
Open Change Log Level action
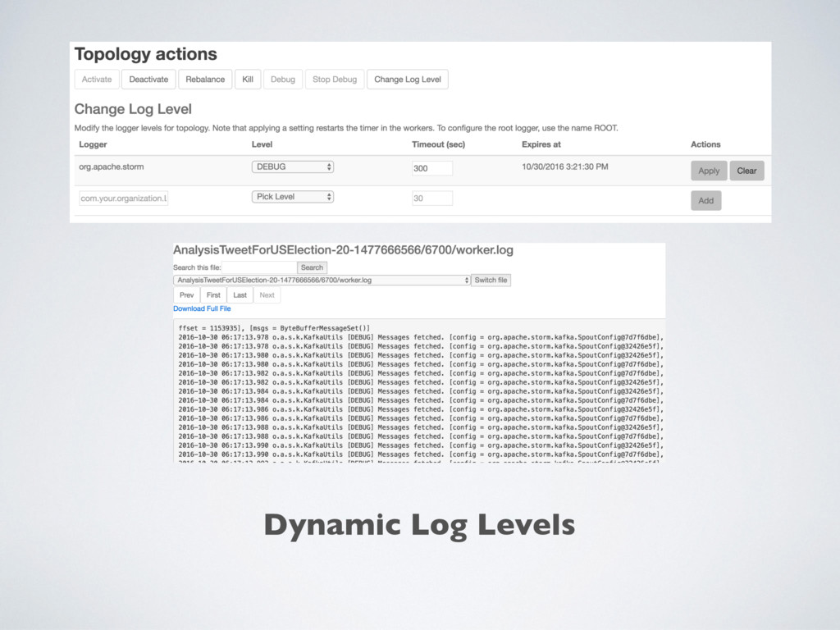tap(407, 80)
